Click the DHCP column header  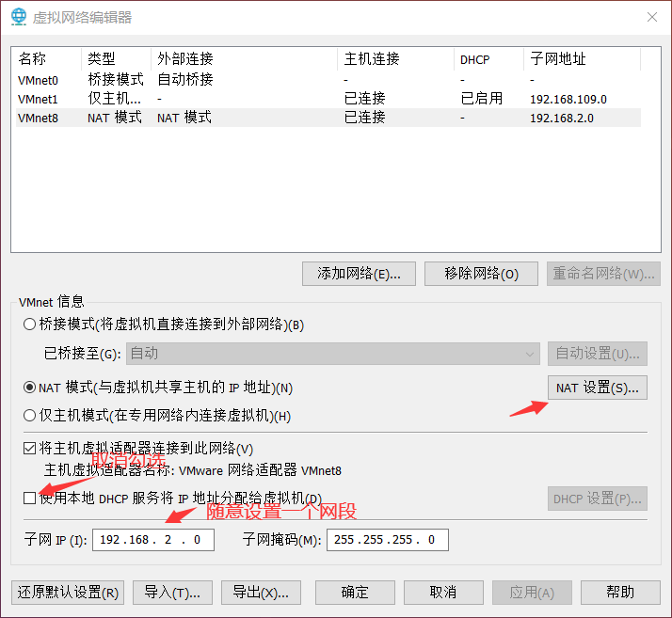[489, 58]
